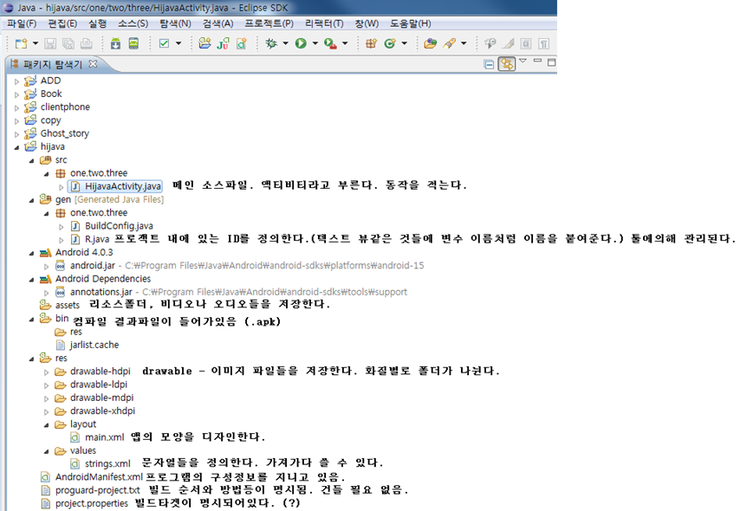Open the New Java Class dropdown arrow

tap(404, 43)
